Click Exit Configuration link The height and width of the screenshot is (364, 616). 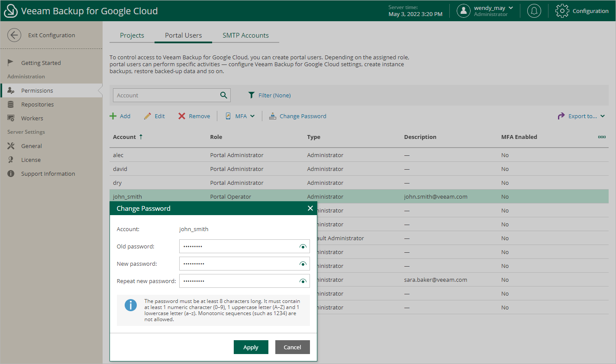(52, 35)
